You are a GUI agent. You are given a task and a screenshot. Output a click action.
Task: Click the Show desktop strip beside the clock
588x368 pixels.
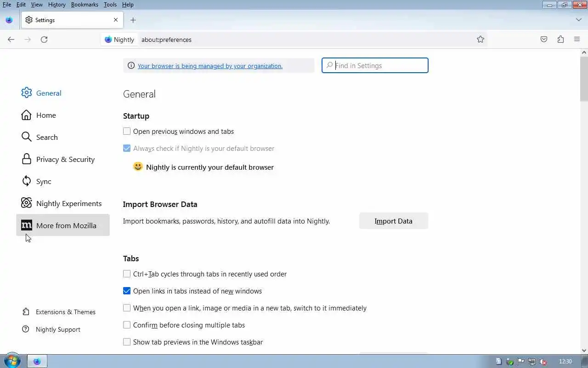click(585, 362)
